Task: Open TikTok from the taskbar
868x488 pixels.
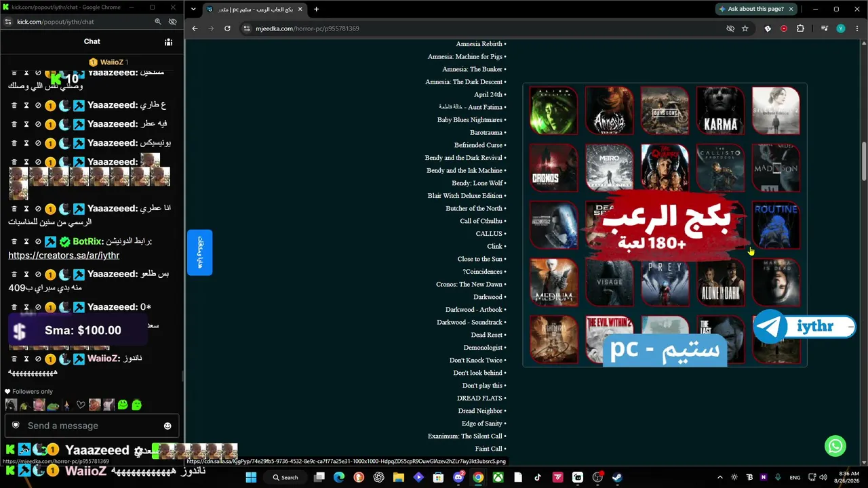Action: pos(538,477)
